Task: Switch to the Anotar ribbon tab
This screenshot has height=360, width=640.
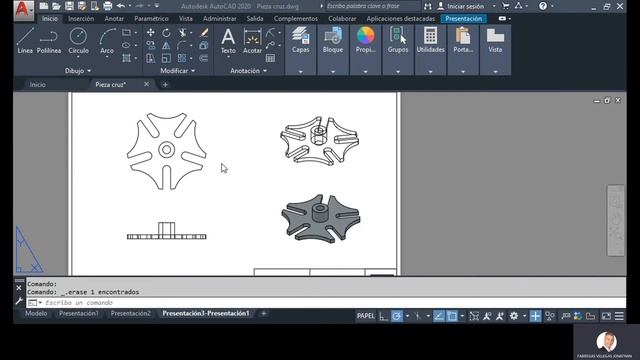Action: click(x=114, y=19)
